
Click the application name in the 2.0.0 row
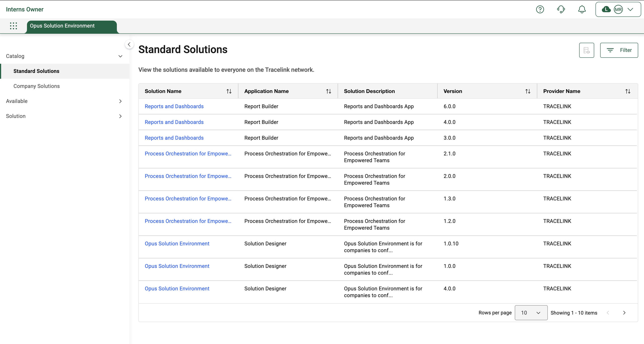tap(288, 176)
